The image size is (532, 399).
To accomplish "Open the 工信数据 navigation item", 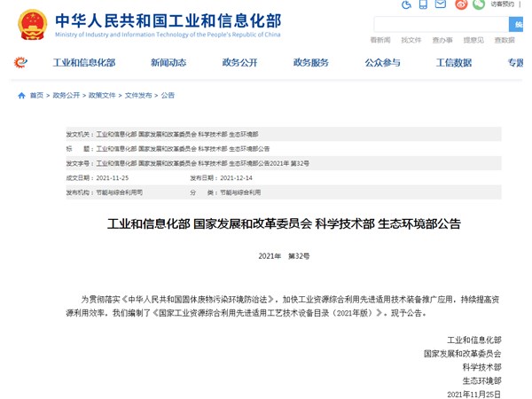I will [x=453, y=63].
